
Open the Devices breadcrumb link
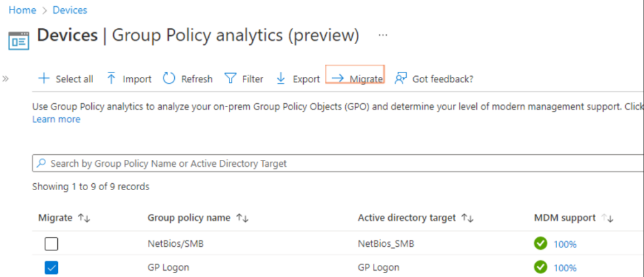point(69,10)
